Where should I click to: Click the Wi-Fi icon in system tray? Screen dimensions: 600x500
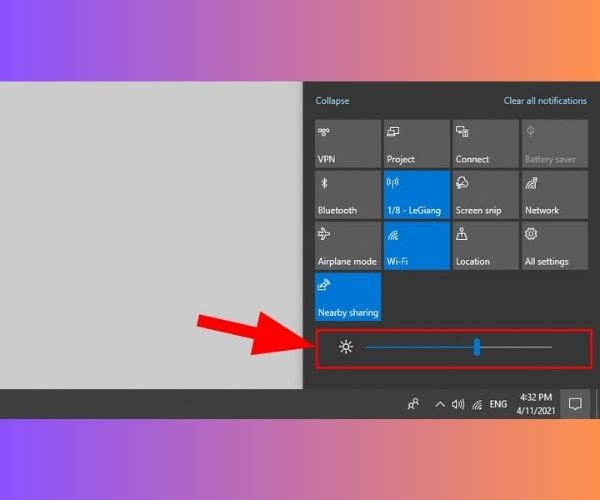tap(477, 405)
